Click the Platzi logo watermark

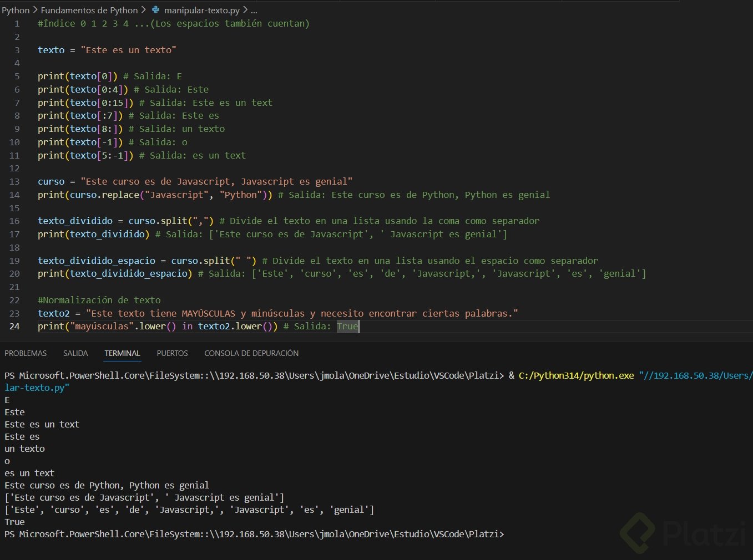683,533
